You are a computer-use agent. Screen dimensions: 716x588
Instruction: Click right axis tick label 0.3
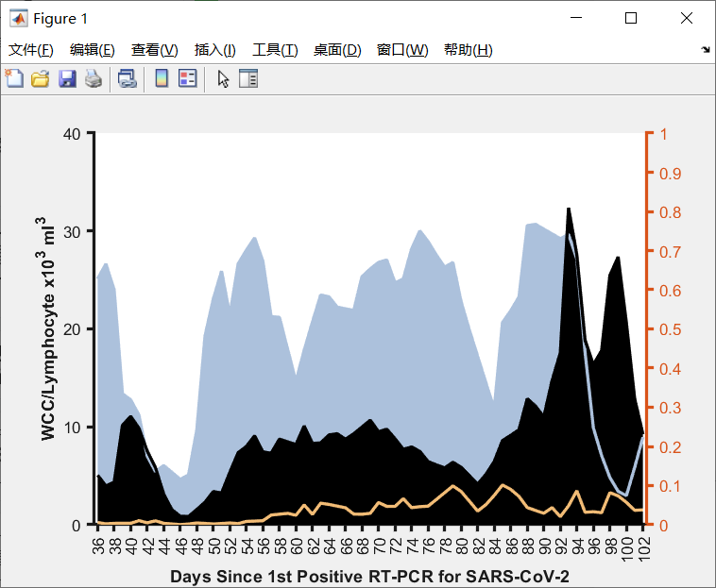(x=671, y=408)
